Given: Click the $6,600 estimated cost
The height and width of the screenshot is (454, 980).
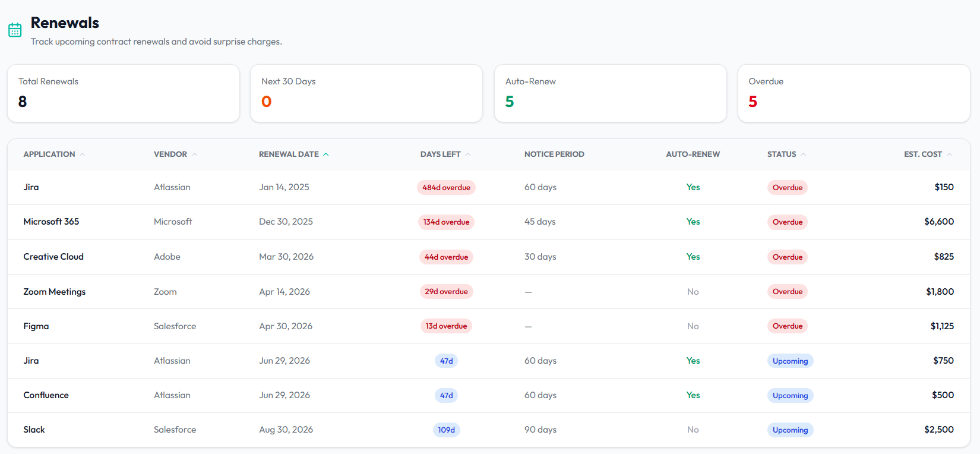Looking at the screenshot, I should click(x=939, y=222).
